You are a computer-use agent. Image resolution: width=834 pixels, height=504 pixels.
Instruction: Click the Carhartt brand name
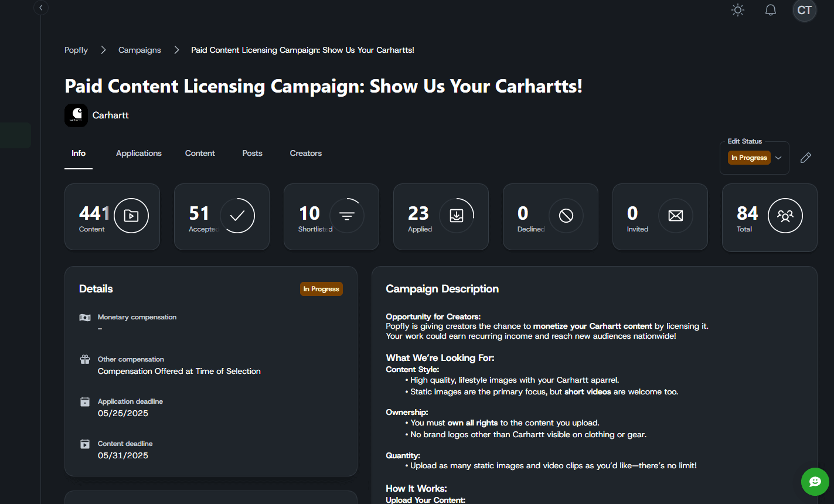111,115
